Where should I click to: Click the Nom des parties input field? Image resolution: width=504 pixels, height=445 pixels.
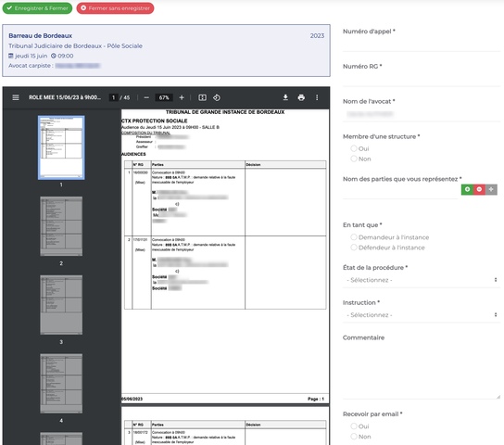(400, 192)
